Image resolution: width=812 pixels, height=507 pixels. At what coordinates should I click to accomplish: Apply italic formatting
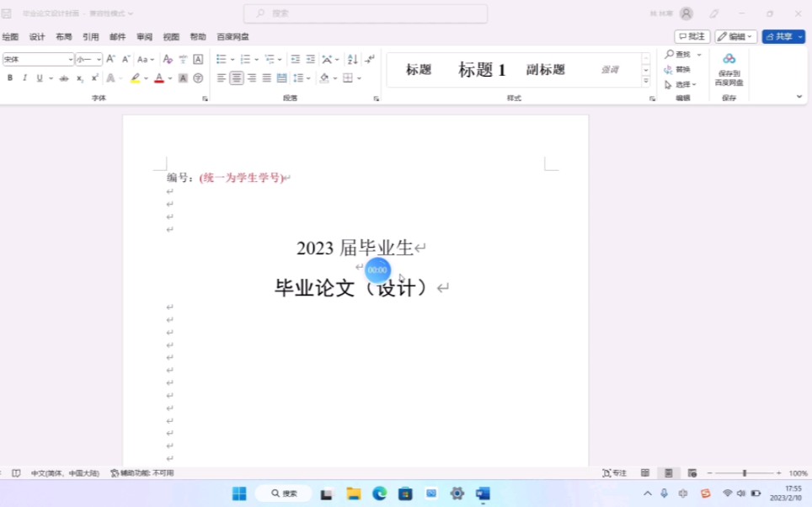24,77
